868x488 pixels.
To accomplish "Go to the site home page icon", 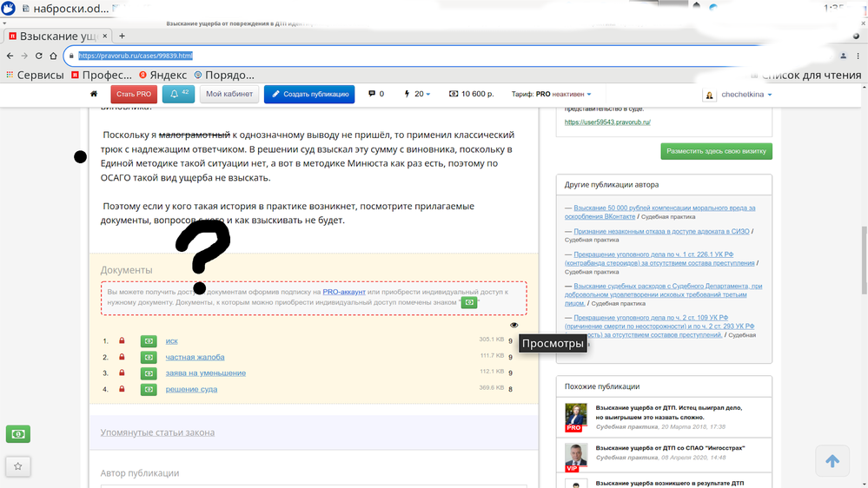I will pyautogui.click(x=94, y=94).
